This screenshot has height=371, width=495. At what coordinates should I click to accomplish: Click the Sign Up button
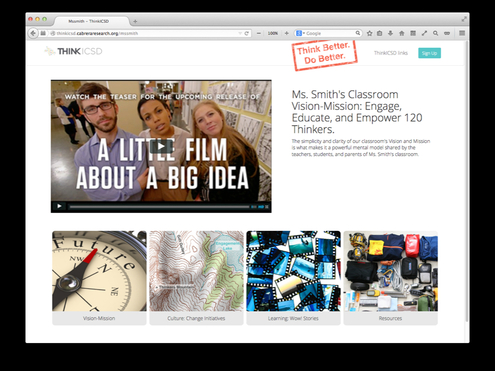click(429, 53)
